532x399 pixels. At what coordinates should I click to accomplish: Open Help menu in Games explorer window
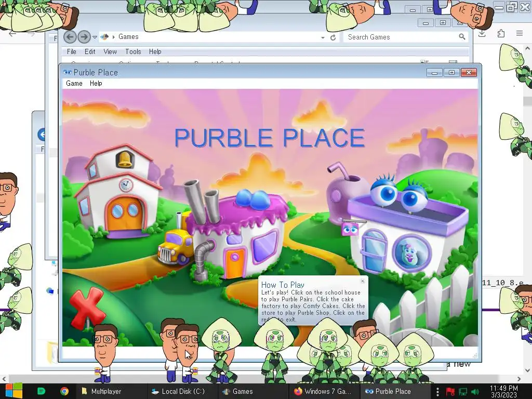(155, 51)
